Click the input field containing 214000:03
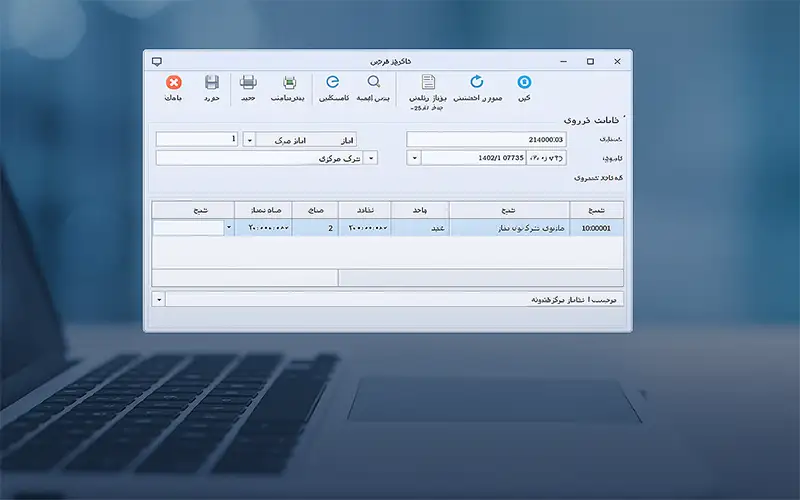 click(x=488, y=140)
